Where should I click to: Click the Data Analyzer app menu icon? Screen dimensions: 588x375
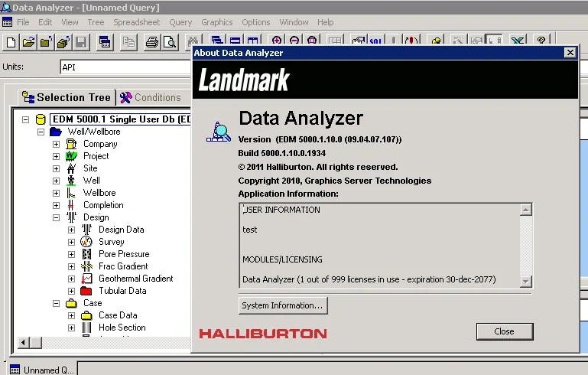pos(7,22)
